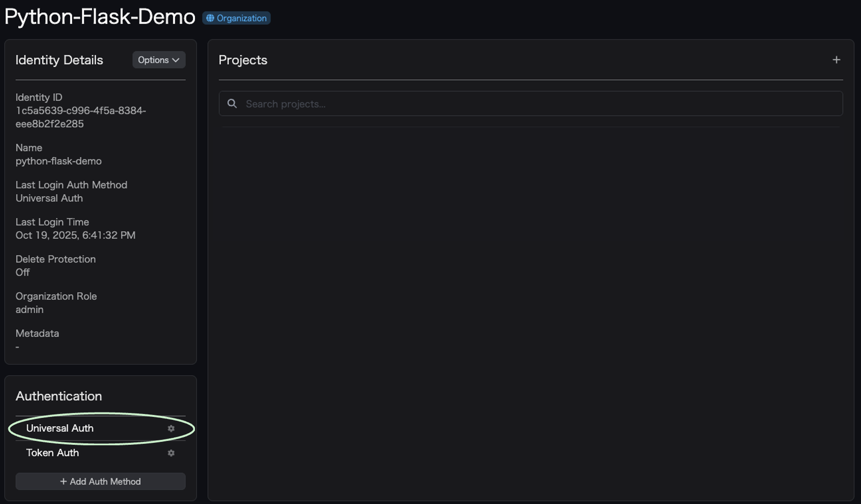The height and width of the screenshot is (504, 861).
Task: Click the Python-Flask-Demo page title
Action: [x=100, y=17]
